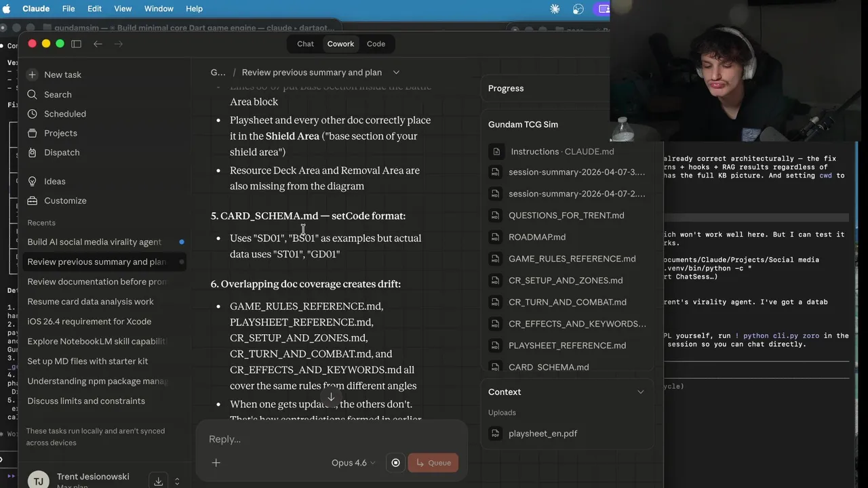The image size is (868, 488).
Task: Open the Scheduled section clock icon
Action: (x=32, y=114)
